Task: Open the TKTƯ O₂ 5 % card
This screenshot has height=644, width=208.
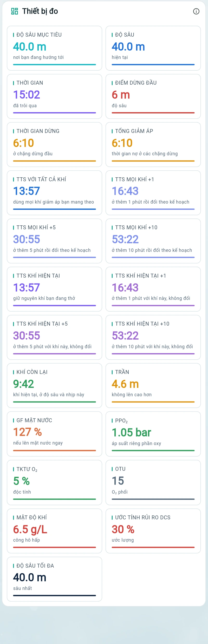Action: [x=55, y=482]
